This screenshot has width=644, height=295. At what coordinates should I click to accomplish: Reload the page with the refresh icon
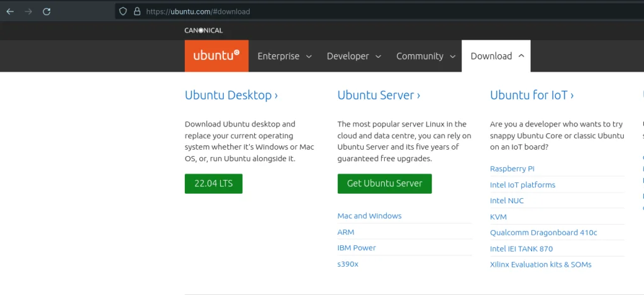[47, 11]
